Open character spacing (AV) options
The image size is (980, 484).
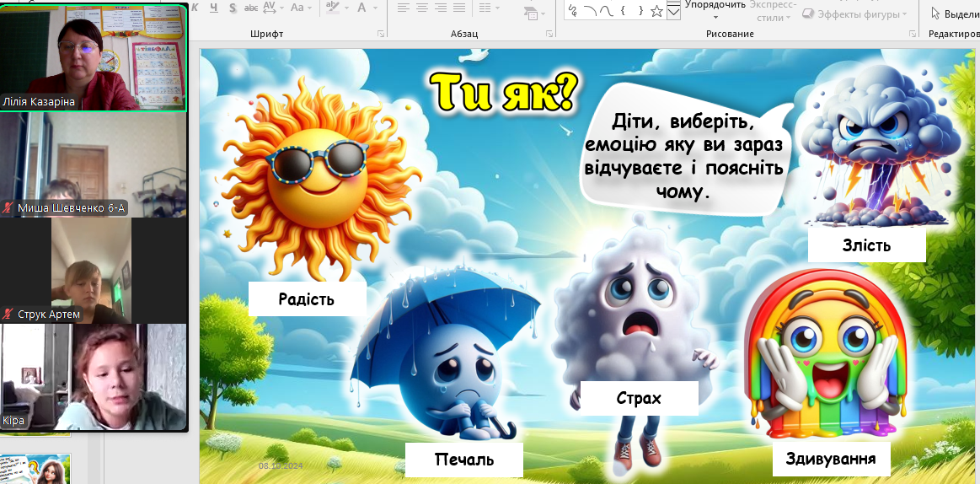pyautogui.click(x=273, y=8)
